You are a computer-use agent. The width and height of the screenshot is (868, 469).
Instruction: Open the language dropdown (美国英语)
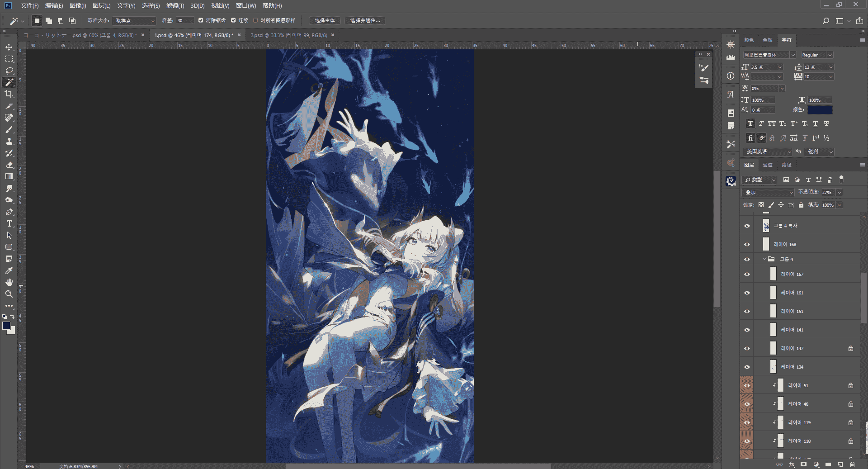(768, 152)
